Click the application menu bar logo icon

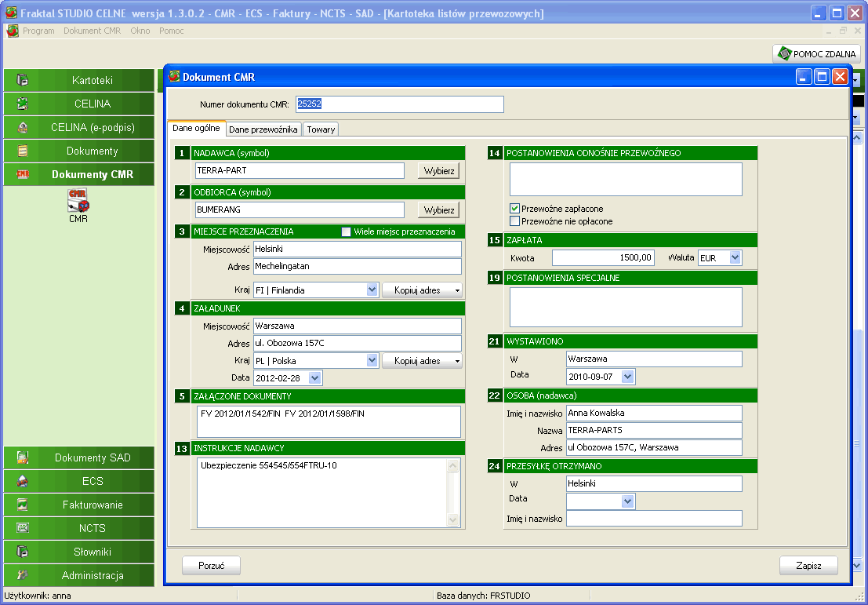pyautogui.click(x=13, y=31)
